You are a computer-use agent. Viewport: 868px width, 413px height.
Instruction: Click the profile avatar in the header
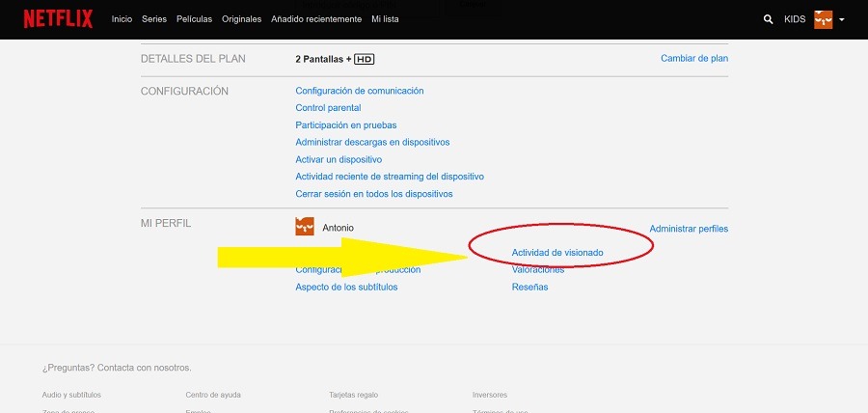824,19
